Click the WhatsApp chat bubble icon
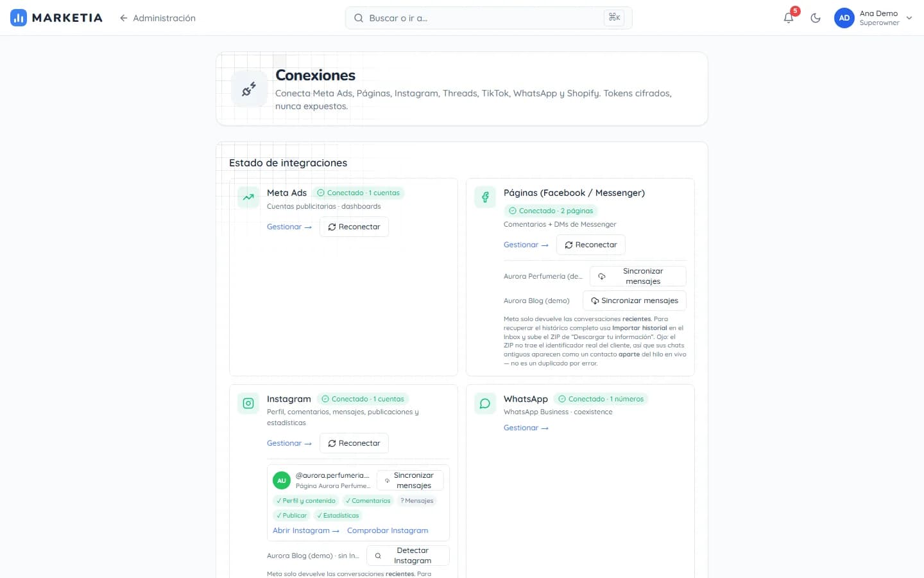Screen dimensions: 924x578 pyautogui.click(x=485, y=403)
